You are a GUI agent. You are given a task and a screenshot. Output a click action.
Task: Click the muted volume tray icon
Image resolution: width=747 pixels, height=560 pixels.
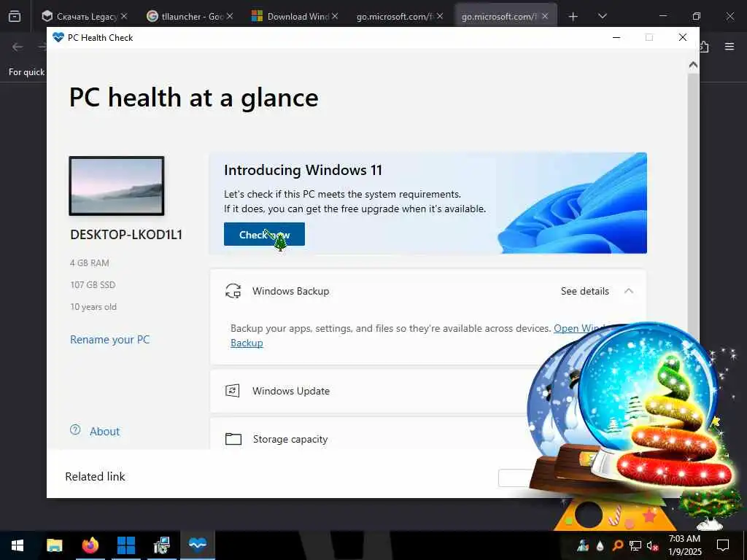coord(652,545)
